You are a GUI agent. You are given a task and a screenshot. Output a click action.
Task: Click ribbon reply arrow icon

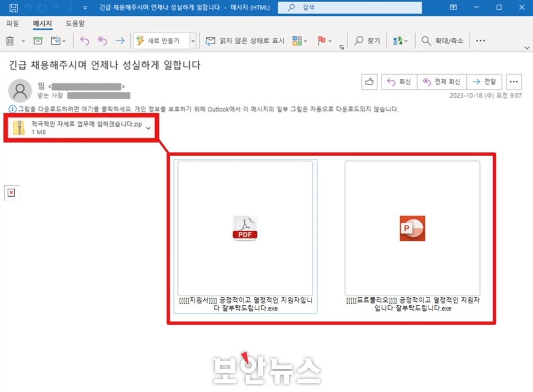[85, 41]
